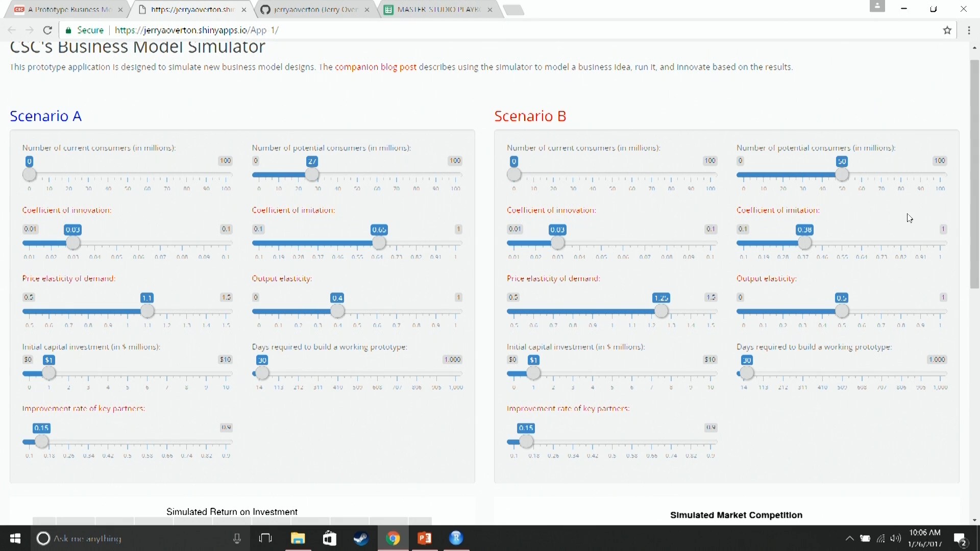Click PowerPoint icon in taskbar
This screenshot has height=551, width=980.
[425, 538]
